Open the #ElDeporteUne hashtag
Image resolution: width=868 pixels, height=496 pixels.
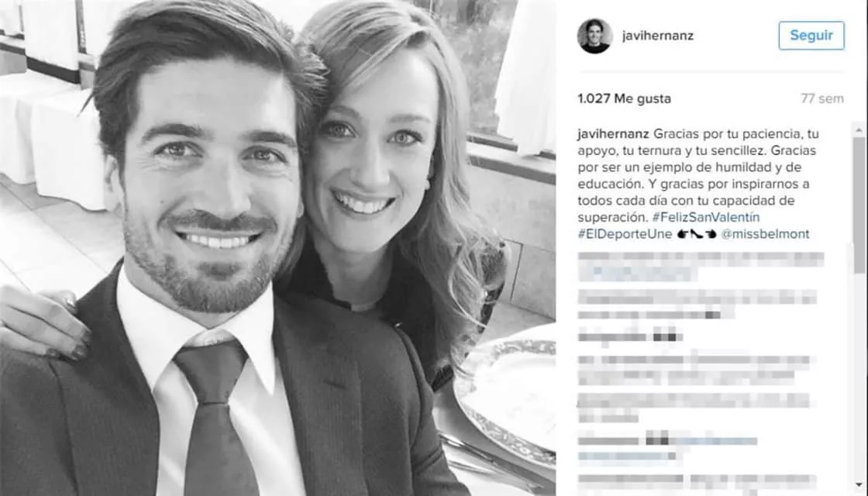(625, 233)
